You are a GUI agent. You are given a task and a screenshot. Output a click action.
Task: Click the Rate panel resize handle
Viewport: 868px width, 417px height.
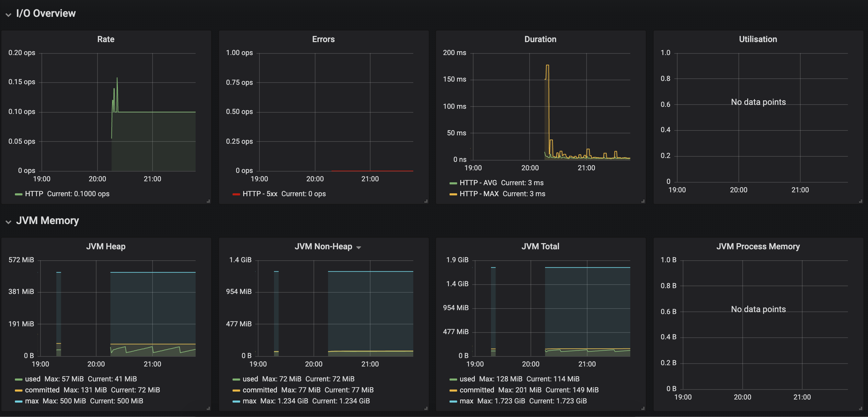click(x=208, y=201)
